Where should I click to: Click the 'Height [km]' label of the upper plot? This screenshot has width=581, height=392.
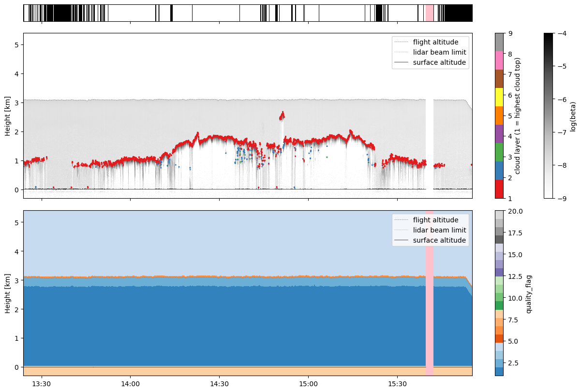(x=8, y=116)
